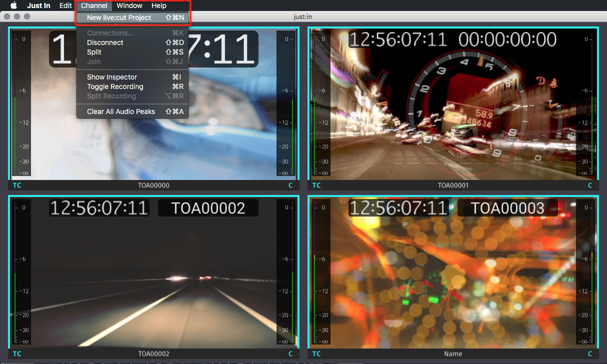The width and height of the screenshot is (607, 364).
Task: Open the Help menu
Action: [159, 5]
